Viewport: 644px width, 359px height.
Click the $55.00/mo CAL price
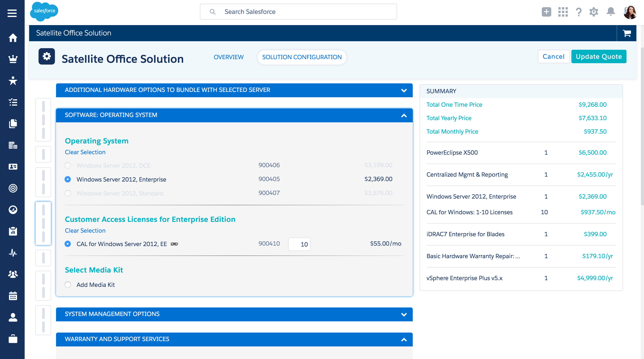pos(385,244)
